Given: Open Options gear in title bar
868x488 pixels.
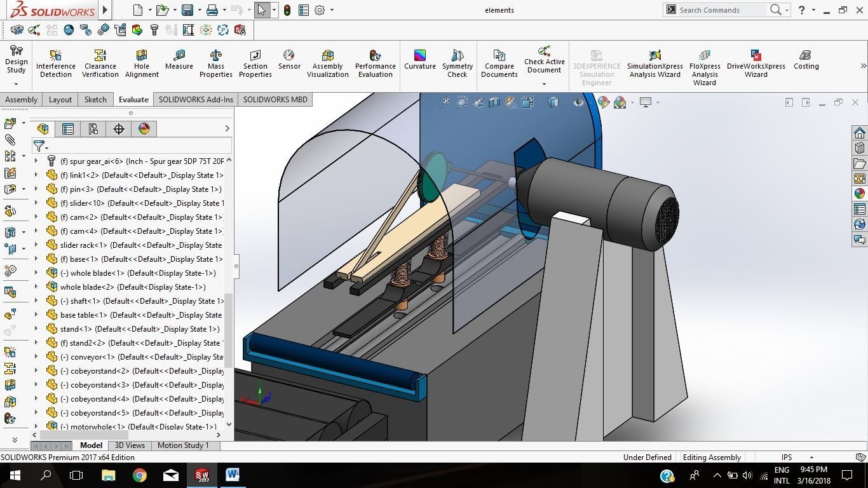Looking at the screenshot, I should (320, 10).
